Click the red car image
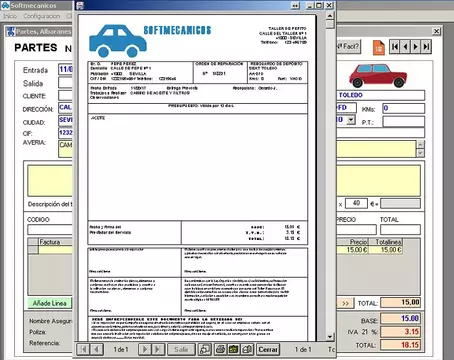 pyautogui.click(x=378, y=76)
